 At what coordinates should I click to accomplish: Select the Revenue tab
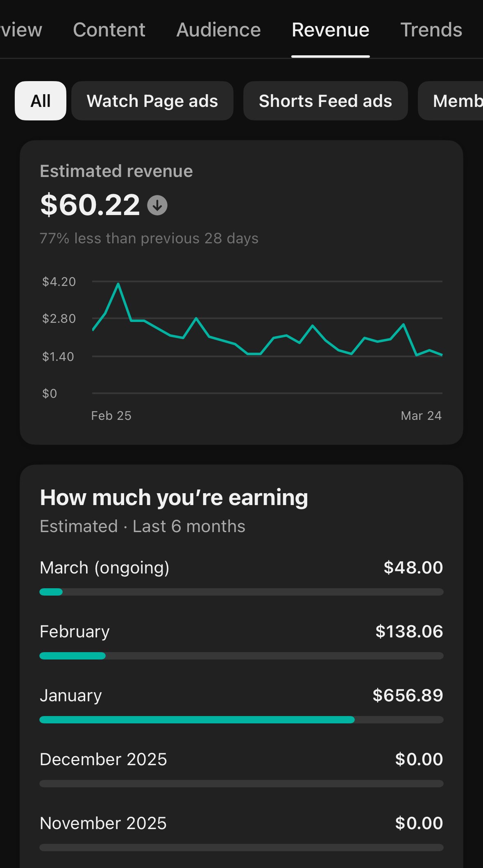pos(330,30)
